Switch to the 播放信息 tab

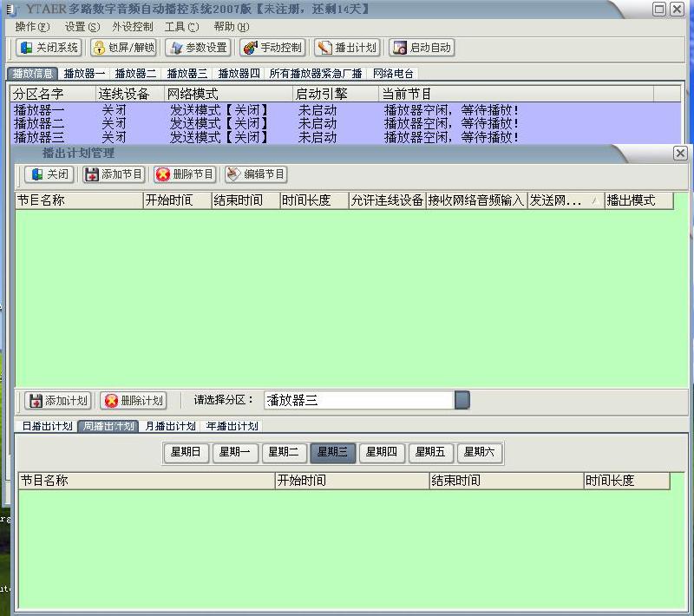pyautogui.click(x=32, y=74)
